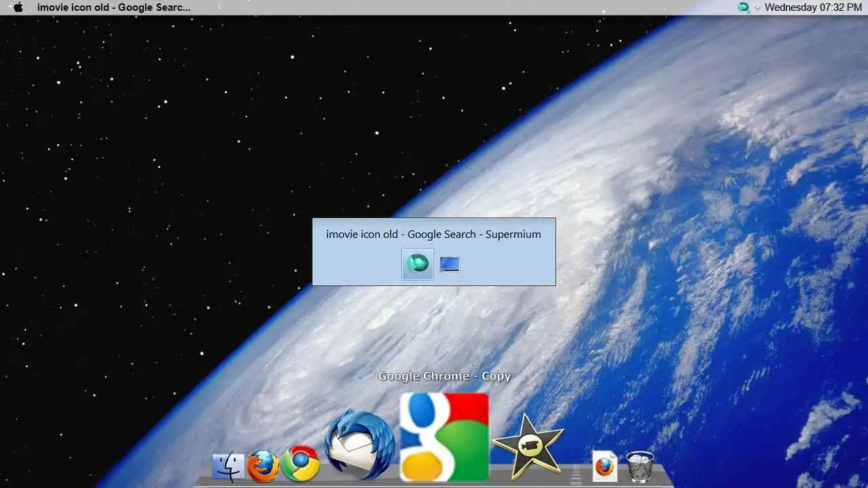Click the "imovie icon old - Google Searc..." menu bar title
868x488 pixels.
(114, 7)
